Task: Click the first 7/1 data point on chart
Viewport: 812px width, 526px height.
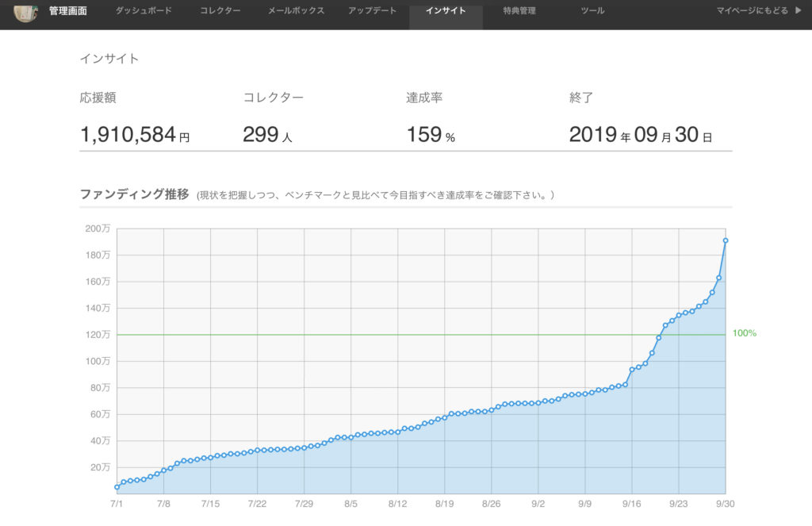Action: [117, 487]
